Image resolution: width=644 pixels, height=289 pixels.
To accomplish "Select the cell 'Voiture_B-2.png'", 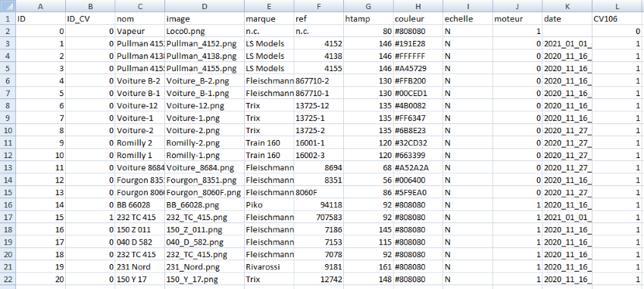I will pyautogui.click(x=205, y=81).
